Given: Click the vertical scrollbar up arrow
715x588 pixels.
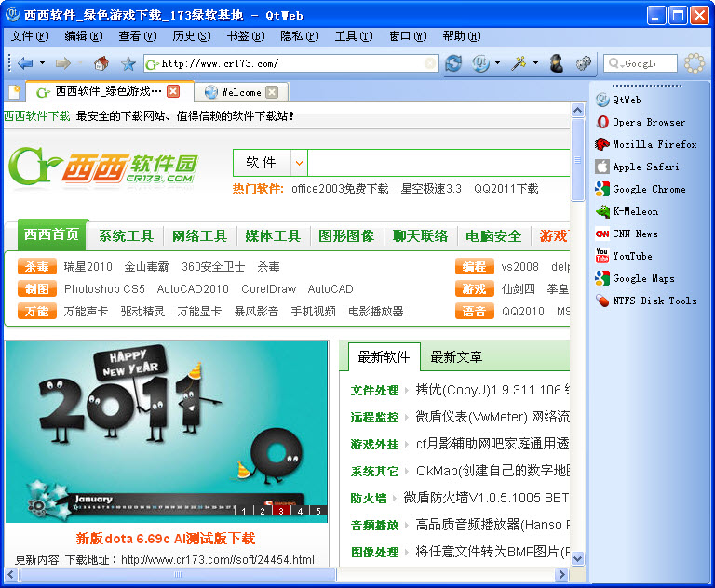Looking at the screenshot, I should click(x=577, y=110).
